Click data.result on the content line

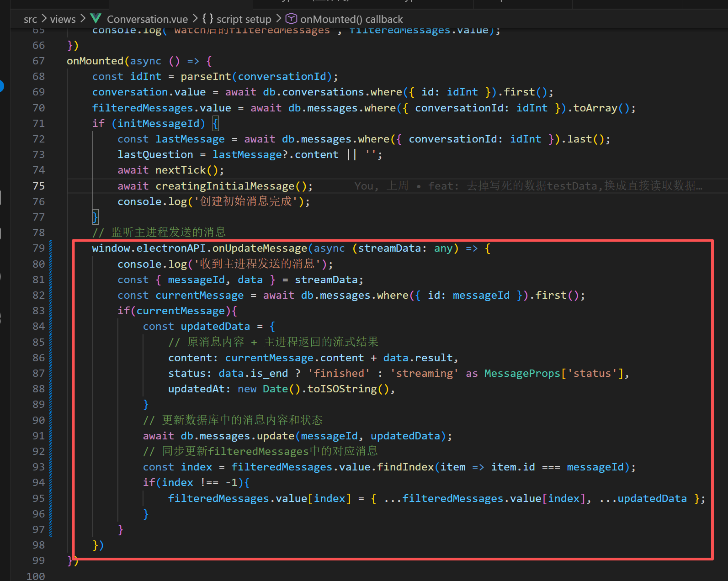(x=418, y=358)
